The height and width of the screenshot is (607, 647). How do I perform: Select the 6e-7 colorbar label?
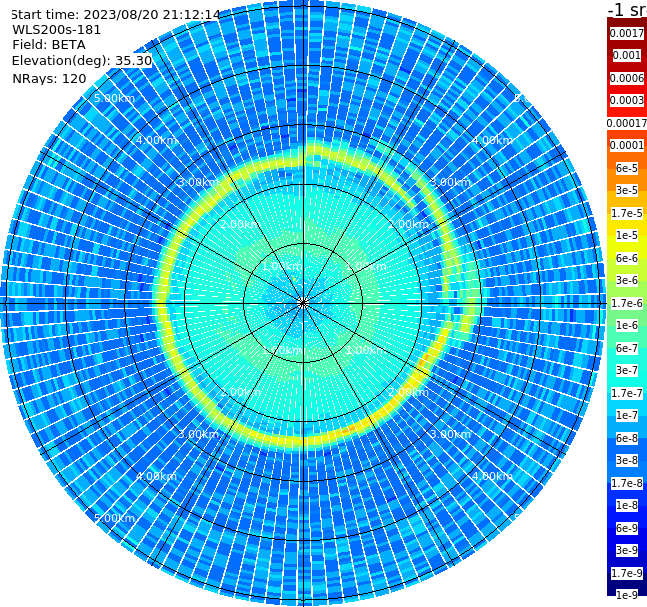[x=627, y=348]
